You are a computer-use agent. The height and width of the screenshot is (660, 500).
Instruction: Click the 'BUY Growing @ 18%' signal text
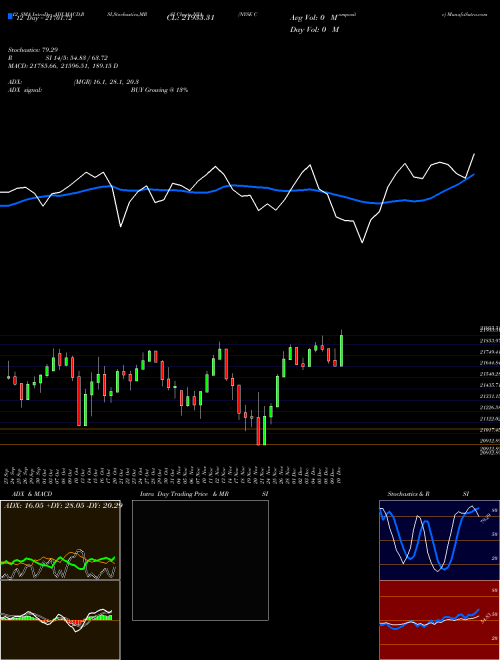point(159,90)
